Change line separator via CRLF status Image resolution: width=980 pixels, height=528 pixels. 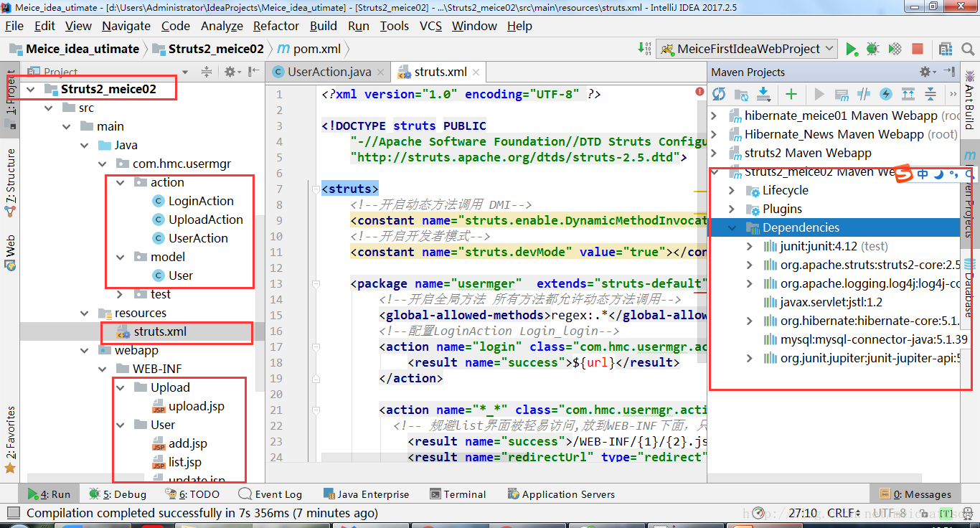coord(844,513)
